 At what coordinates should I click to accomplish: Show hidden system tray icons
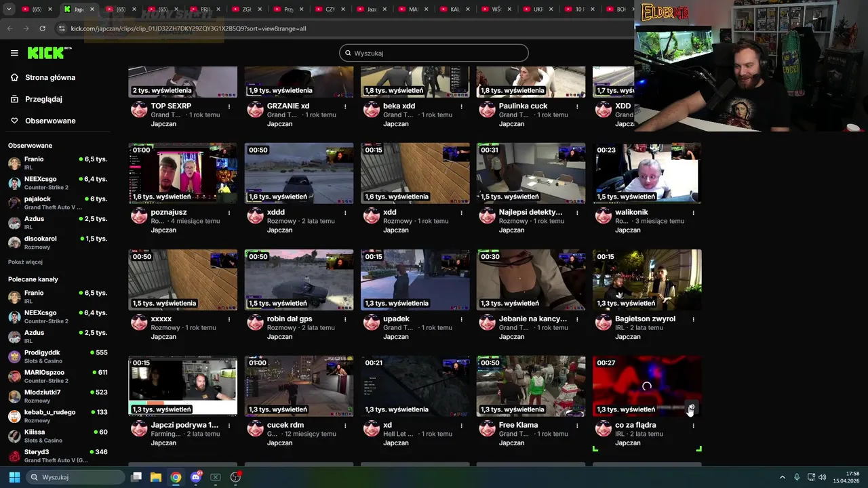(x=782, y=477)
